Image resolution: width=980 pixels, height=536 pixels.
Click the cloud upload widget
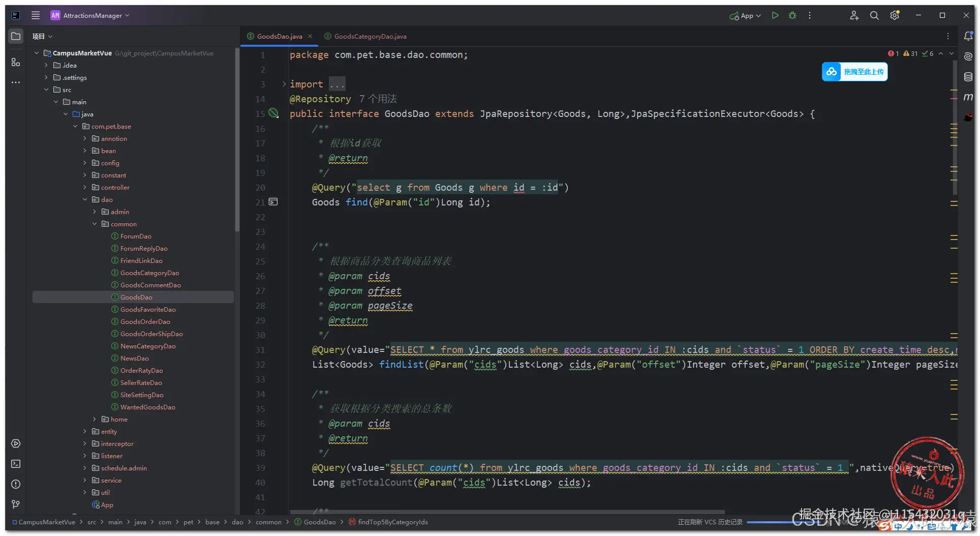854,72
